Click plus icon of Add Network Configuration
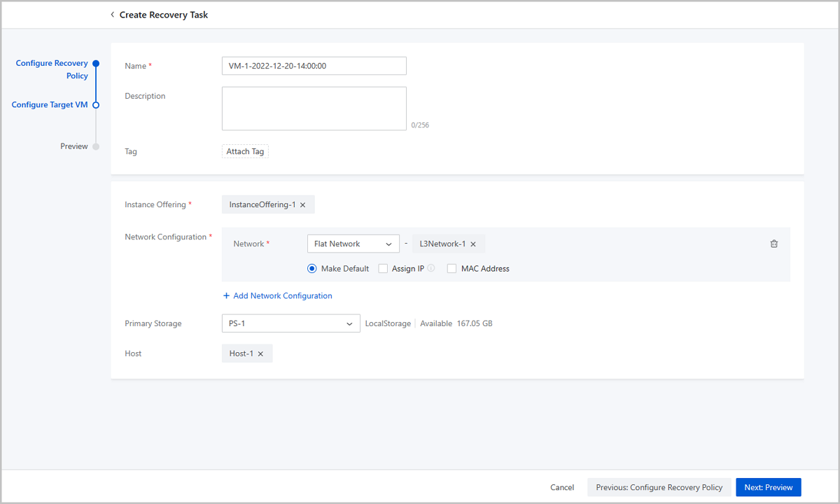 pos(226,295)
